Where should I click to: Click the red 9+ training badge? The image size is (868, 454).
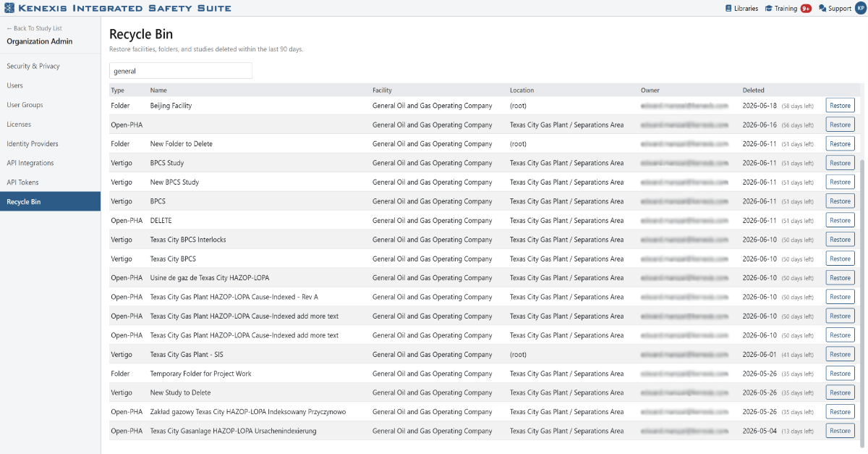click(x=806, y=9)
